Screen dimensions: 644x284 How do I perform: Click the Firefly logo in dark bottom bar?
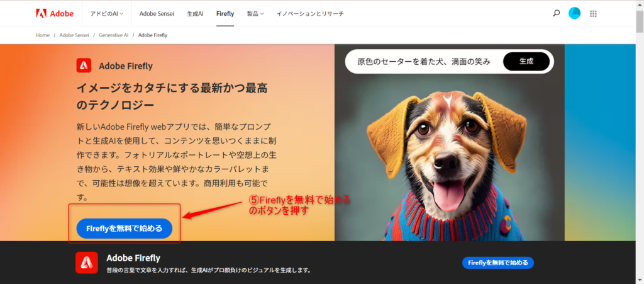click(x=87, y=263)
